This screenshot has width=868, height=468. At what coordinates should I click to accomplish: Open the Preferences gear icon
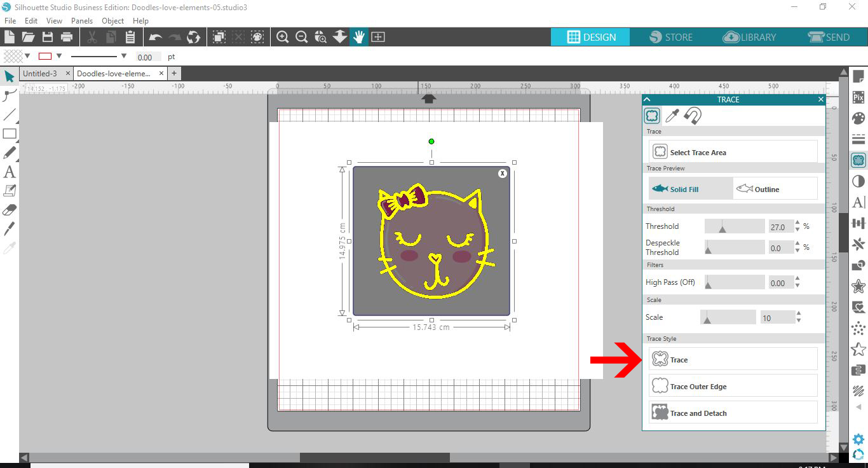[858, 439]
